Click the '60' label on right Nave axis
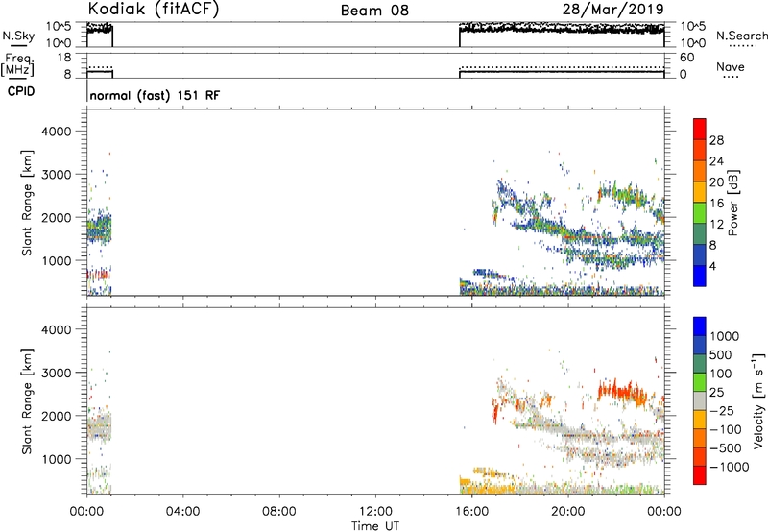The height and width of the screenshot is (532, 768). 687,58
